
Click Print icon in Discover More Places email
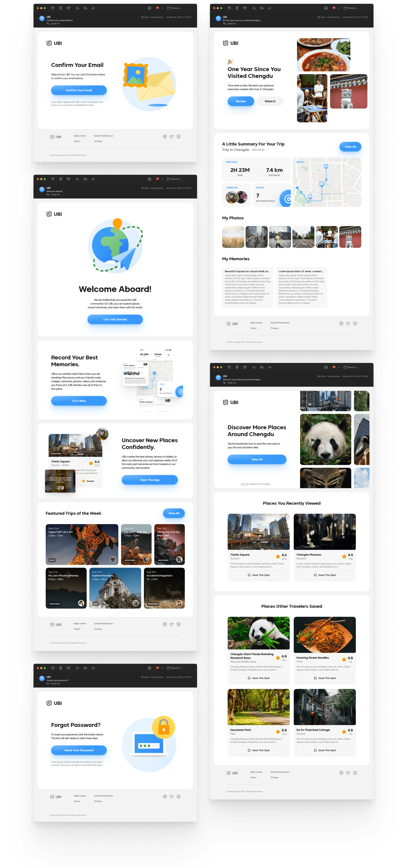(x=326, y=367)
